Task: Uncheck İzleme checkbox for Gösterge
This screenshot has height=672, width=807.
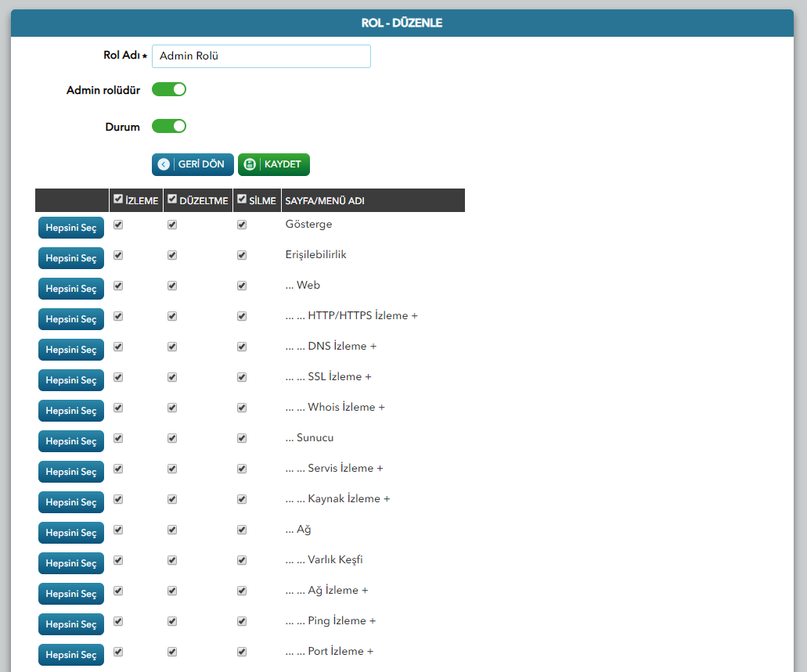Action: [x=118, y=225]
